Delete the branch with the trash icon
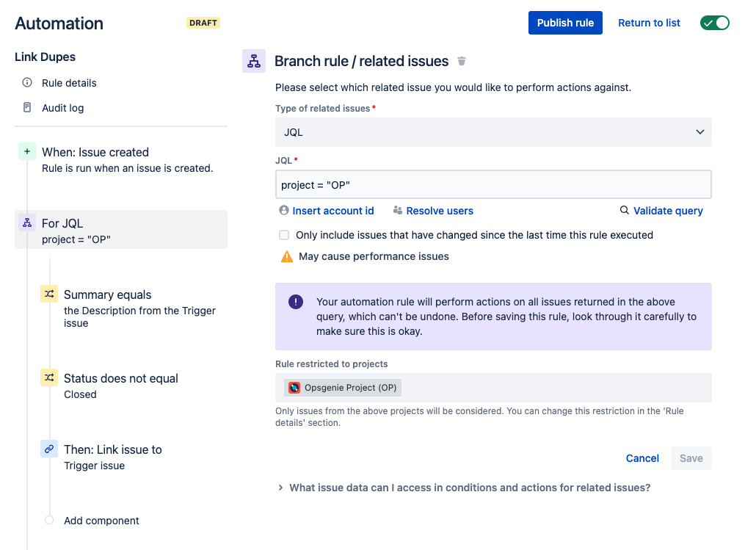The height and width of the screenshot is (550, 756). coord(462,62)
